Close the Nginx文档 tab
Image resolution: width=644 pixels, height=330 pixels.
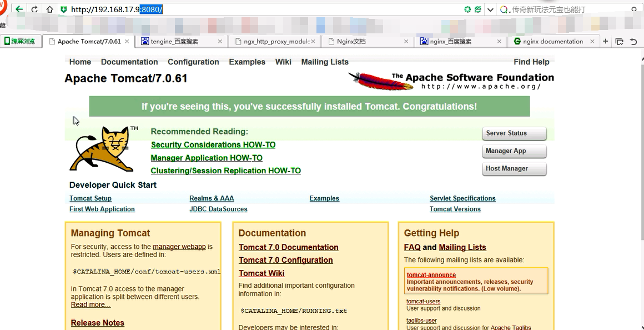(x=406, y=41)
